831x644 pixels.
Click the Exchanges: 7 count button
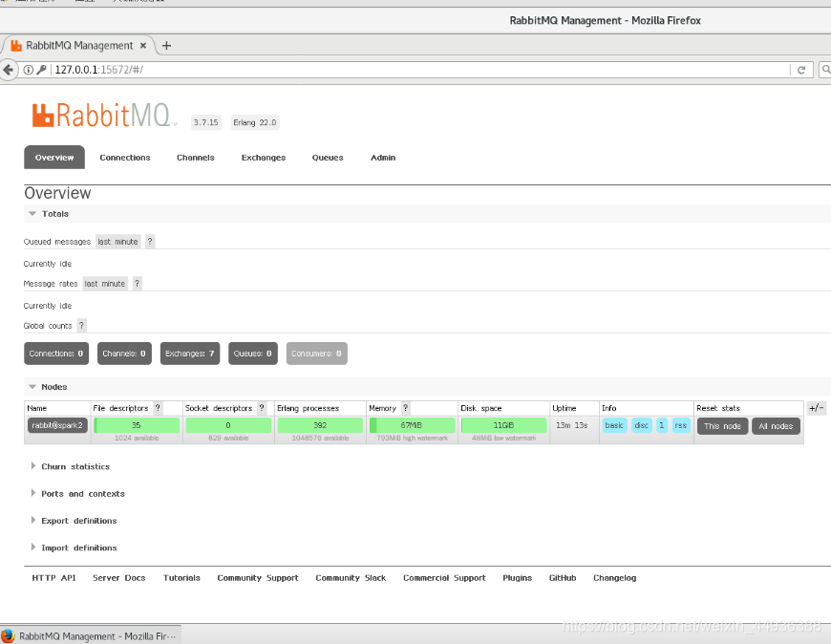[x=190, y=354]
